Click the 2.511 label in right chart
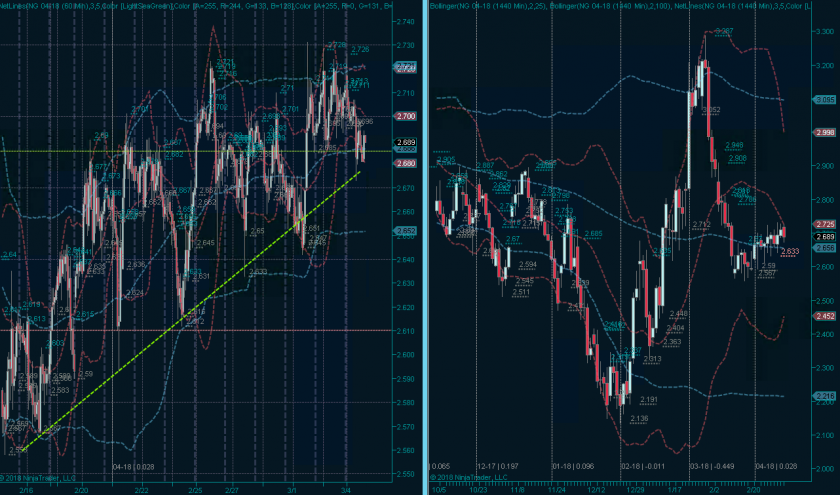This screenshot has height=495, width=840. (521, 292)
